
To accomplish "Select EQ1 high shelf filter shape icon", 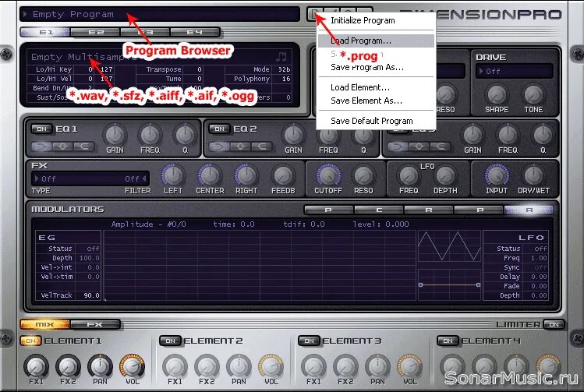I will click(x=83, y=147).
